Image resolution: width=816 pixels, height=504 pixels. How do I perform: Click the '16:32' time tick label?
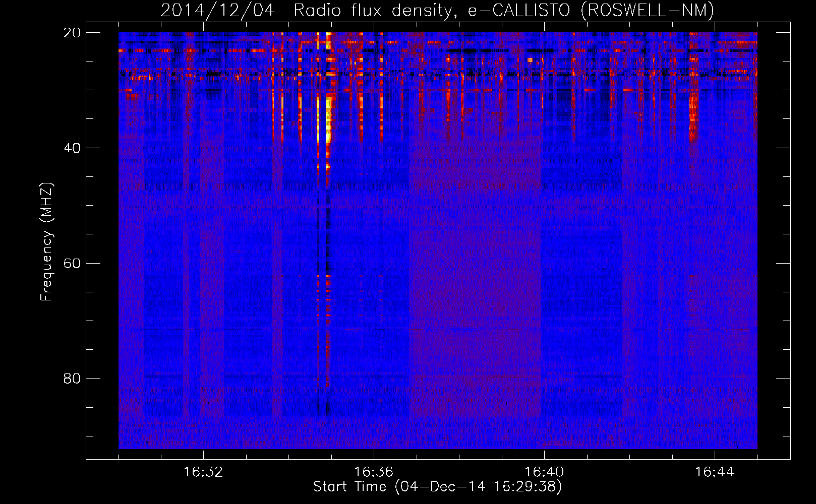[203, 472]
